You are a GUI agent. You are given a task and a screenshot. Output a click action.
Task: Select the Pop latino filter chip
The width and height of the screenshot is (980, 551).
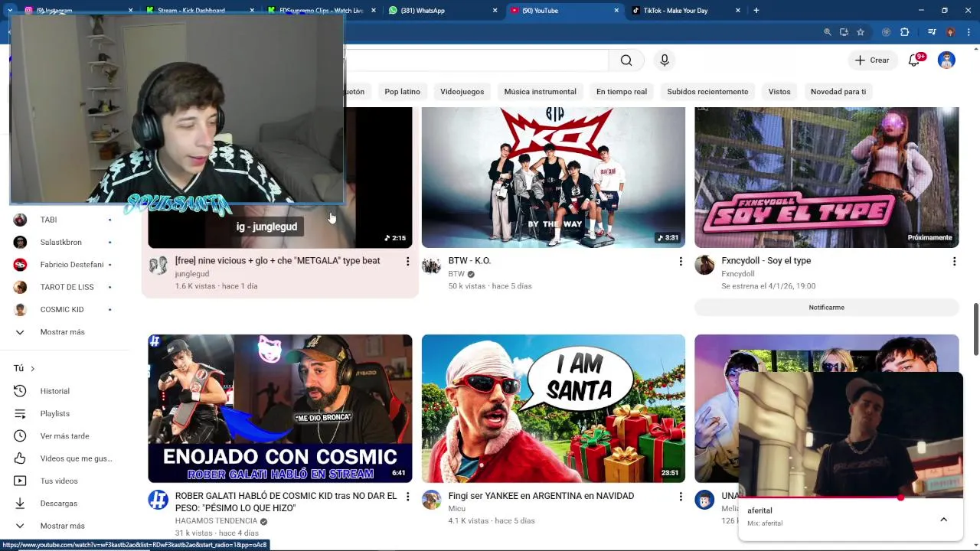402,92
